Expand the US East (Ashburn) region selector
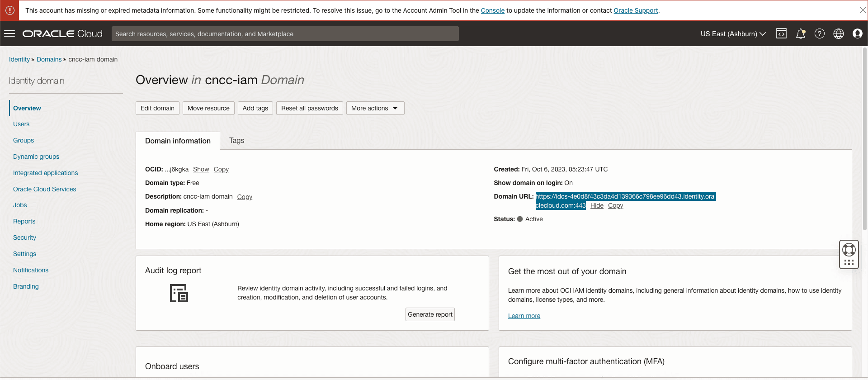868x380 pixels. coord(733,33)
